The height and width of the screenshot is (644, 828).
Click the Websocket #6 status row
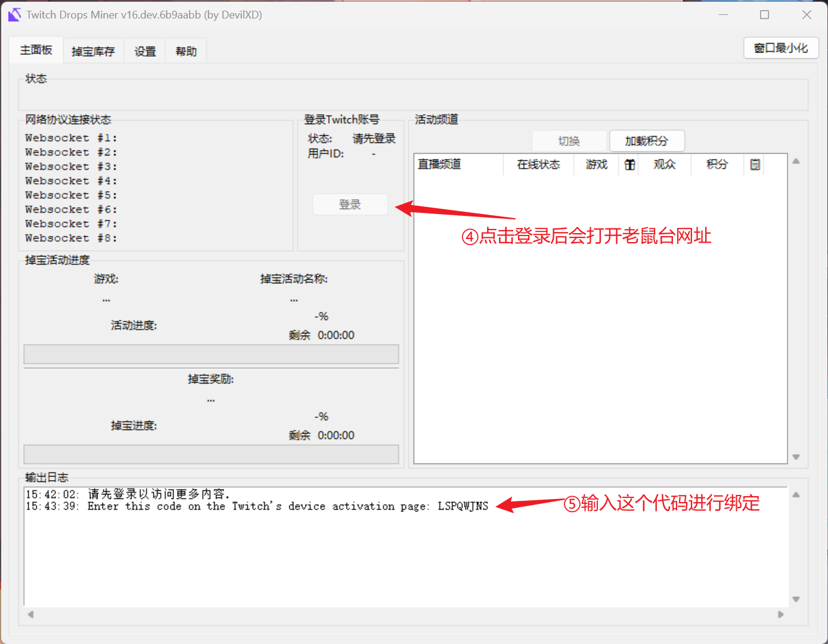[71, 210]
